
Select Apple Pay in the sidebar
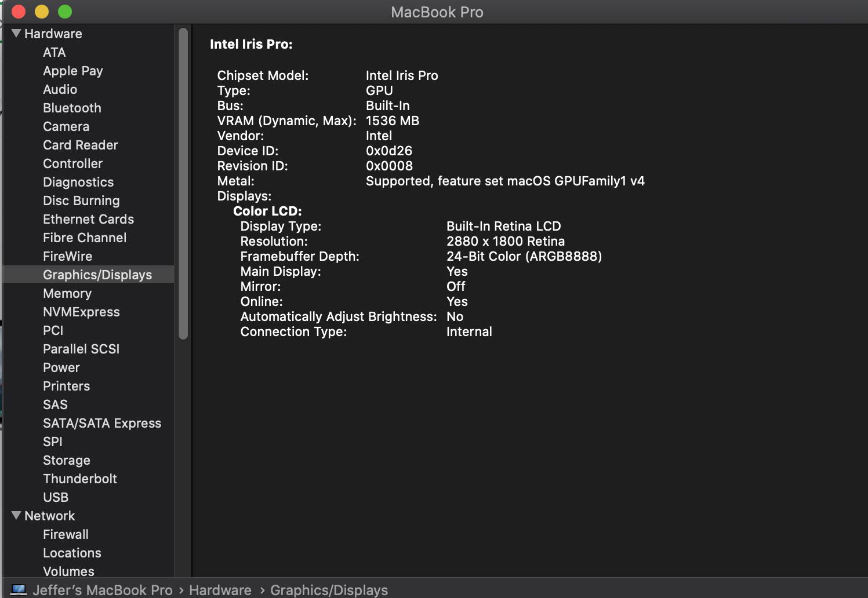(x=73, y=71)
